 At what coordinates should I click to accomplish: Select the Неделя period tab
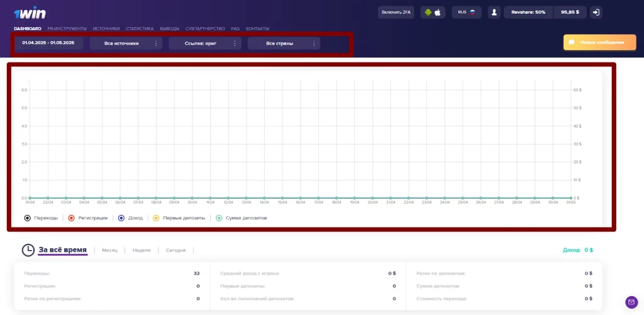pyautogui.click(x=142, y=250)
